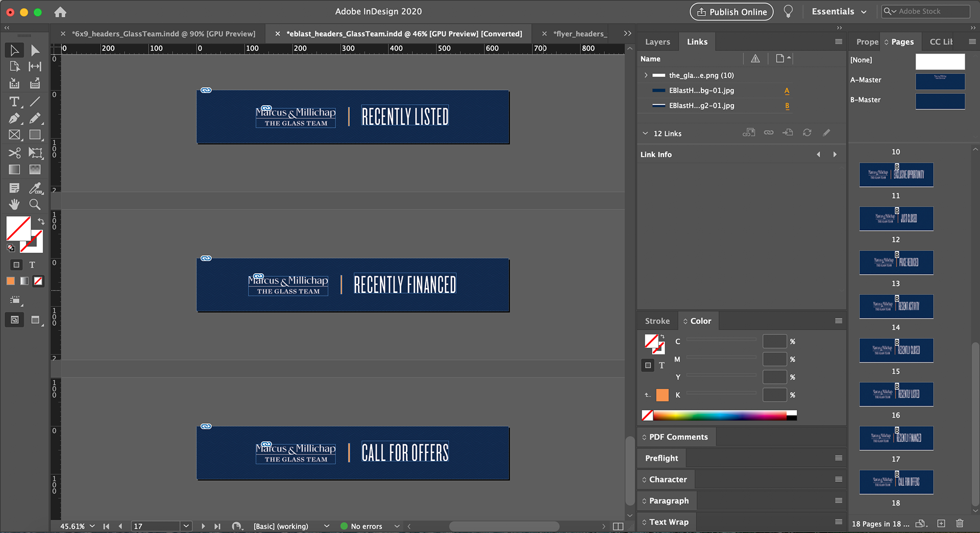Pick the Scissors tool
The image size is (980, 533).
[x=14, y=153]
